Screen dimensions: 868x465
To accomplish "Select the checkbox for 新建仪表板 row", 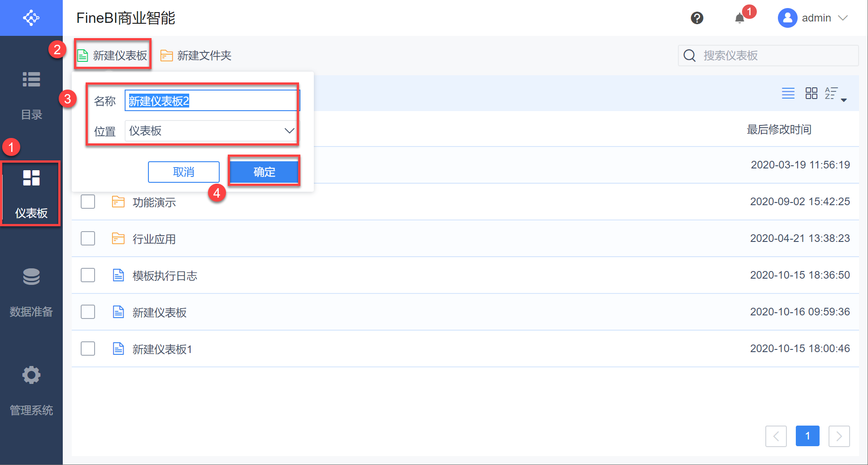I will (x=88, y=312).
